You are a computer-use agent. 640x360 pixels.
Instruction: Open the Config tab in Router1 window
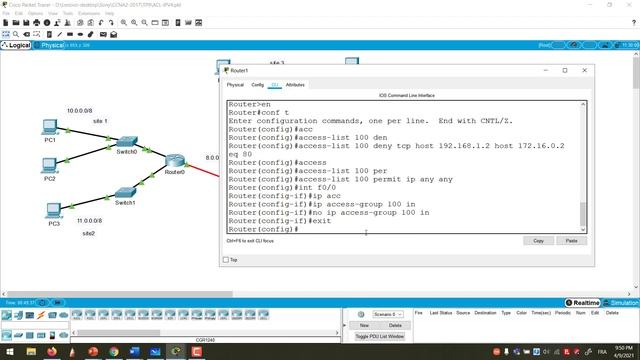click(x=258, y=85)
